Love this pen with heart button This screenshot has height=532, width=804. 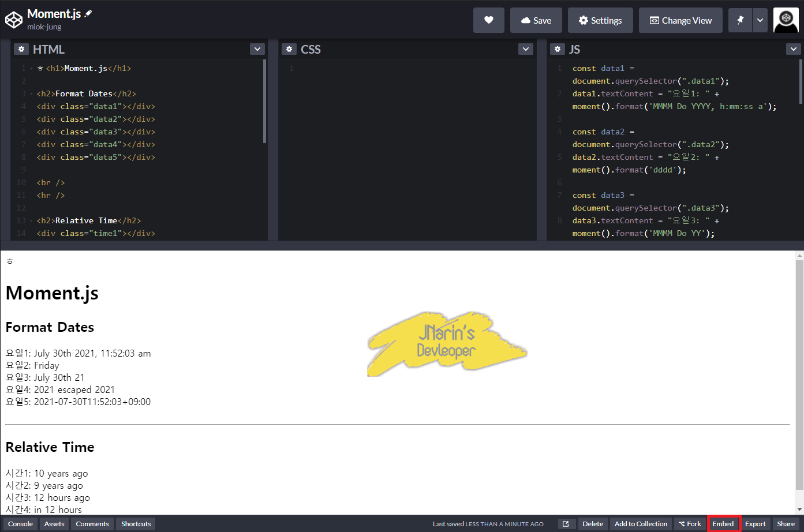point(489,20)
